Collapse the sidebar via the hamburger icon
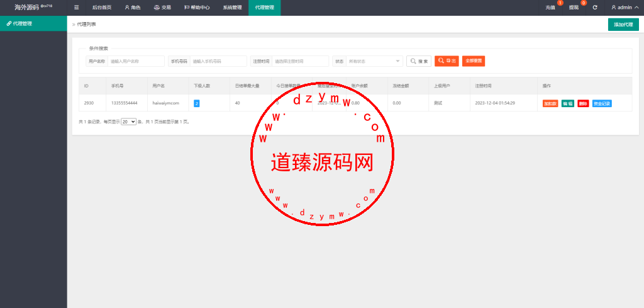 click(76, 8)
